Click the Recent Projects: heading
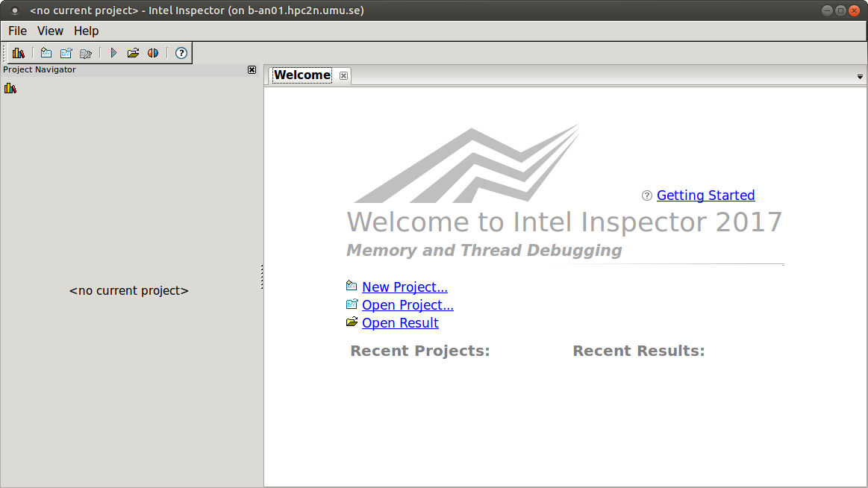Image resolution: width=868 pixels, height=488 pixels. coord(420,351)
